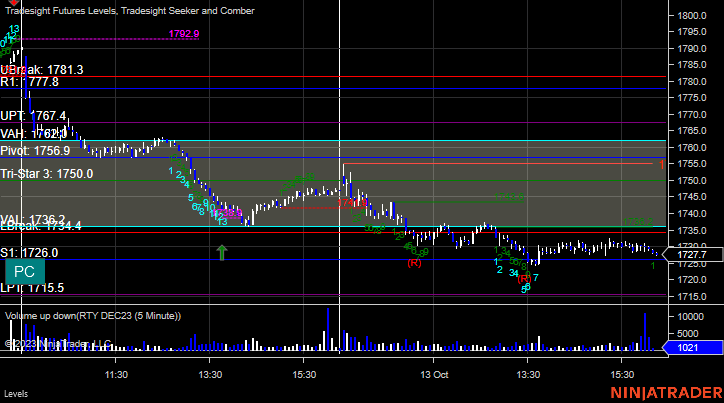
Task: Click the 'Tri-Star 3: 1750.0' label
Action: (x=47, y=174)
